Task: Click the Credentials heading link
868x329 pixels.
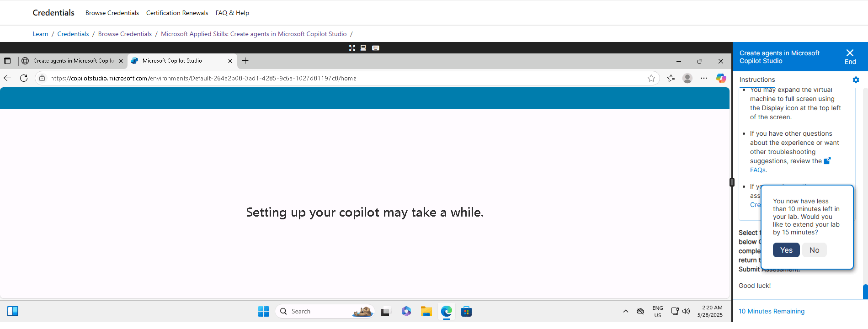Action: [53, 13]
